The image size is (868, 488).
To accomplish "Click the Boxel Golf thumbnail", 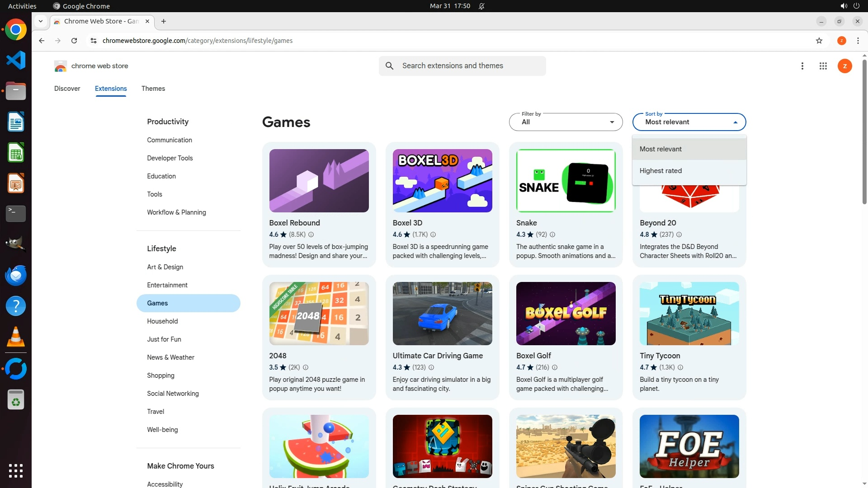I will tap(566, 314).
